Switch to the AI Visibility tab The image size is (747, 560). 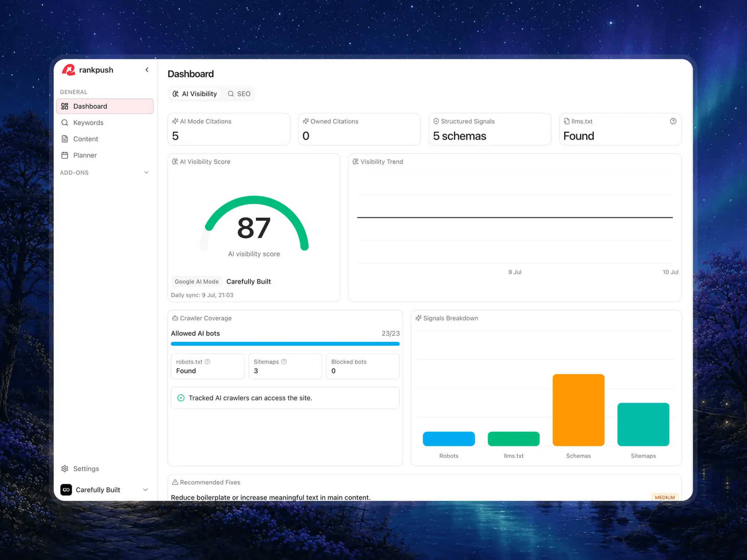point(195,94)
